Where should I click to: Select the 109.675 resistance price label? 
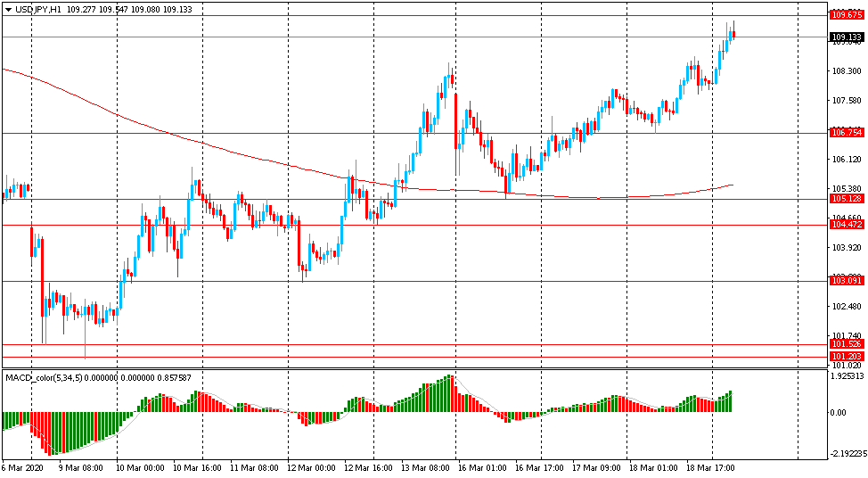[x=847, y=15]
